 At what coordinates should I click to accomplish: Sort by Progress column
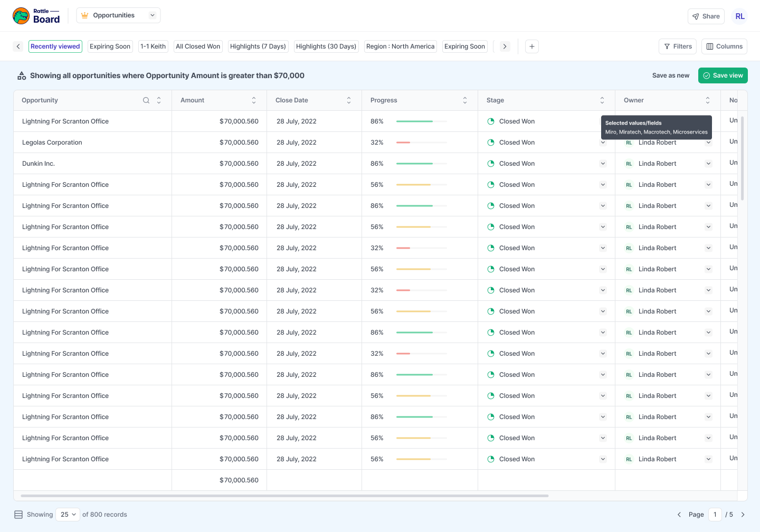(465, 100)
